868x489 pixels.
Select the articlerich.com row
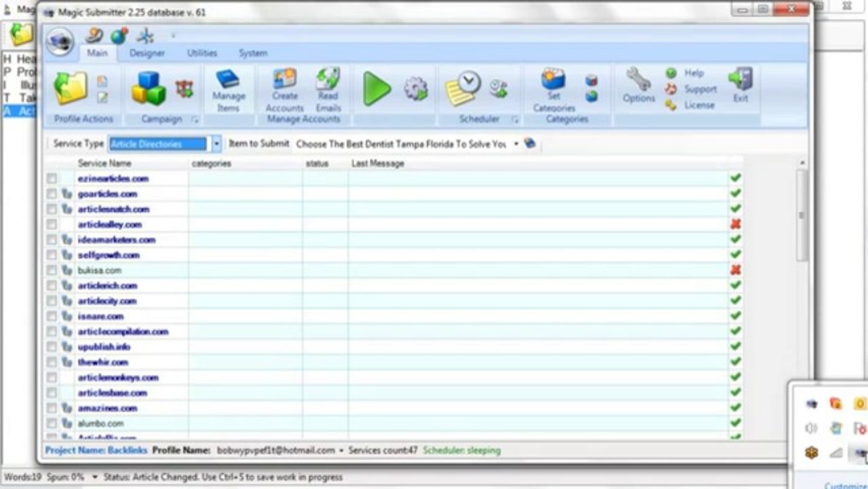pos(394,286)
